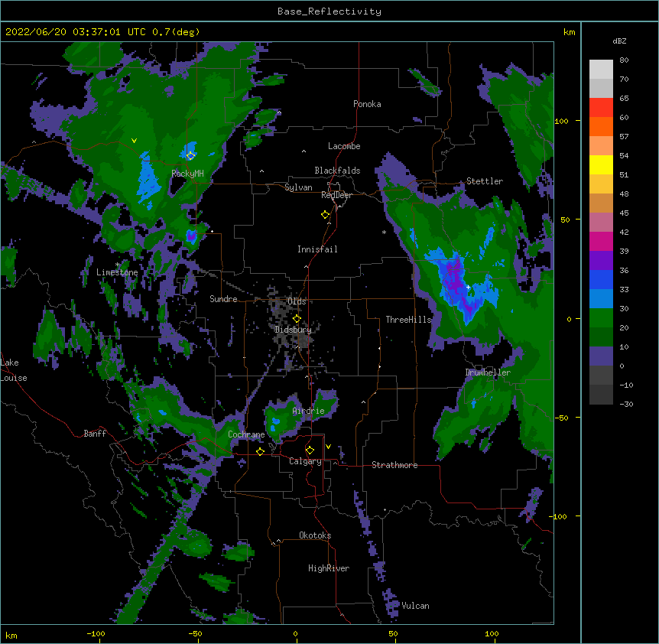The width and height of the screenshot is (659, 644).
Task: Click the Blackfalds label
Action: click(x=337, y=171)
